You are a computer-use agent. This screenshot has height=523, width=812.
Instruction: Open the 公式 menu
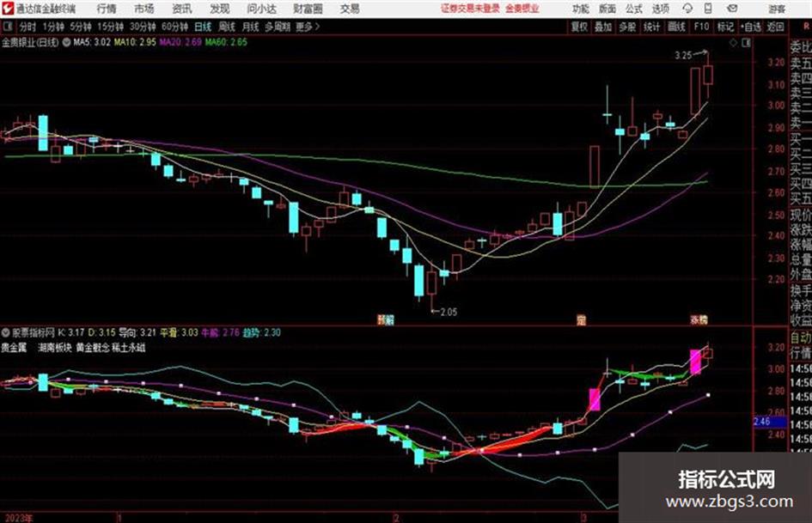pos(634,9)
